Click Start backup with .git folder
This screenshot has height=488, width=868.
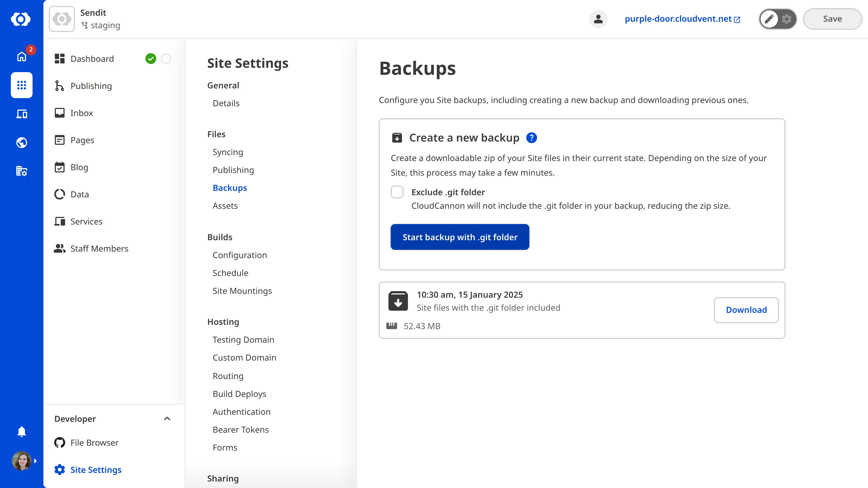click(459, 237)
